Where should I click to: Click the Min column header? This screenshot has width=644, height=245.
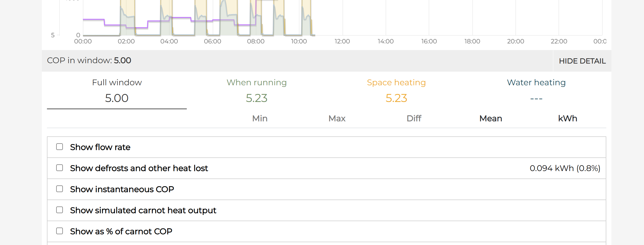point(260,118)
